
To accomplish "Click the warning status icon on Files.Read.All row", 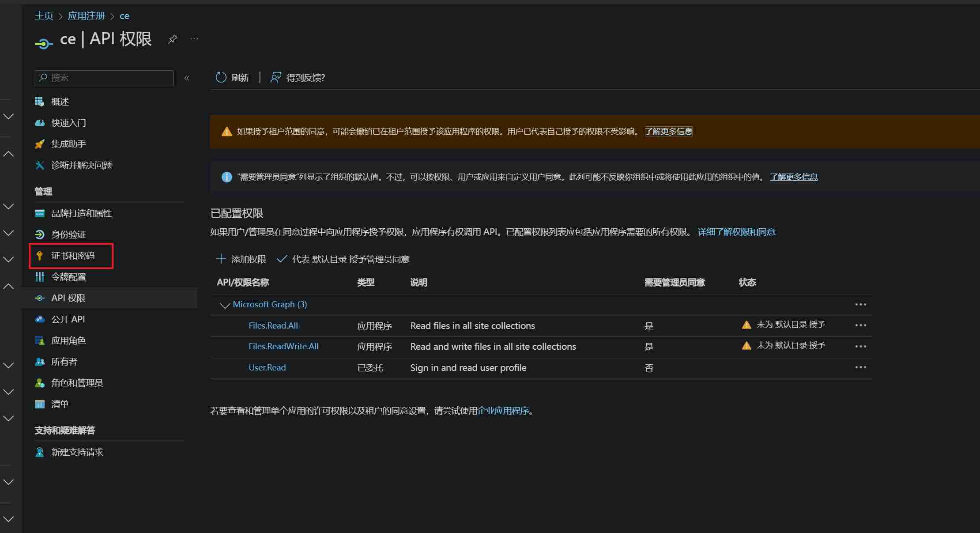I will pos(746,325).
